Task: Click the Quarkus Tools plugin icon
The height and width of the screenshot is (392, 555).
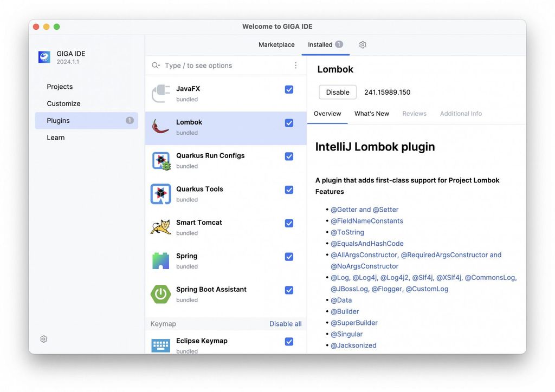Action: [160, 194]
